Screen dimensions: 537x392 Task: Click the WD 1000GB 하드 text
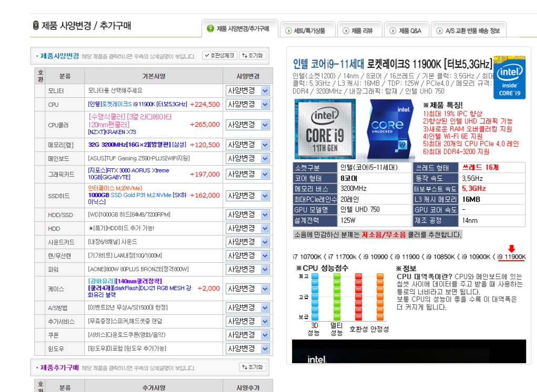[x=129, y=214]
